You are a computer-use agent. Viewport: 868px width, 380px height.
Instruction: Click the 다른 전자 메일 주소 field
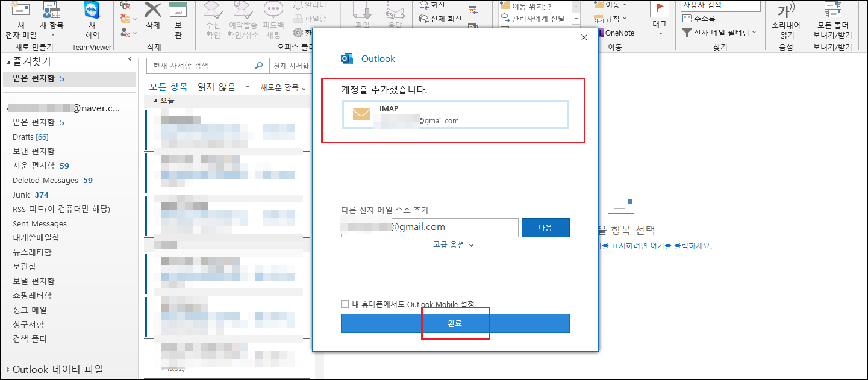(x=429, y=227)
